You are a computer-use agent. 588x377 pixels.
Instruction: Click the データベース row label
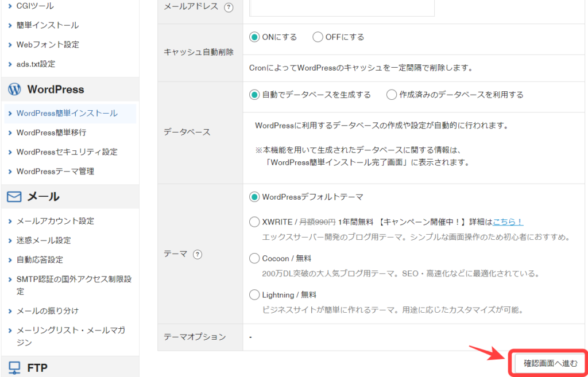(x=187, y=132)
